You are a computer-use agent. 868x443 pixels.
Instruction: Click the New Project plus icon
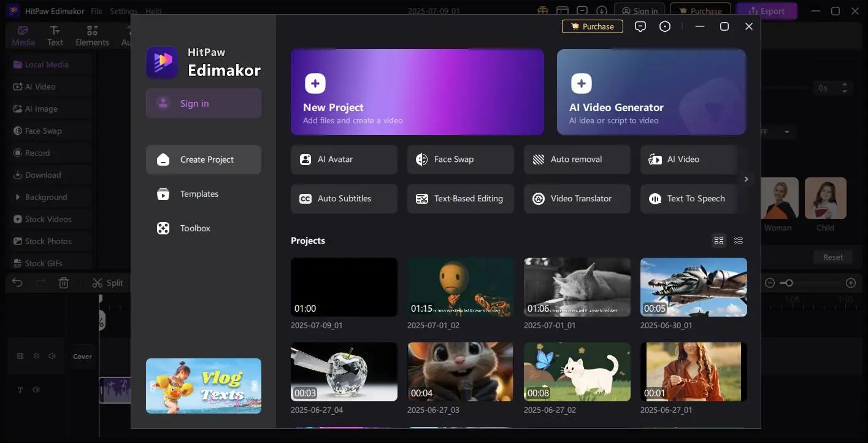315,83
